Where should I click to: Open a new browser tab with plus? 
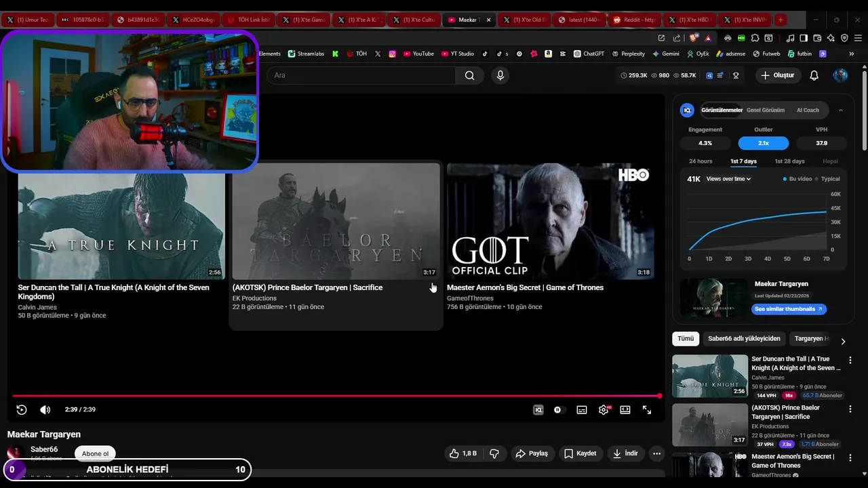[x=781, y=20]
